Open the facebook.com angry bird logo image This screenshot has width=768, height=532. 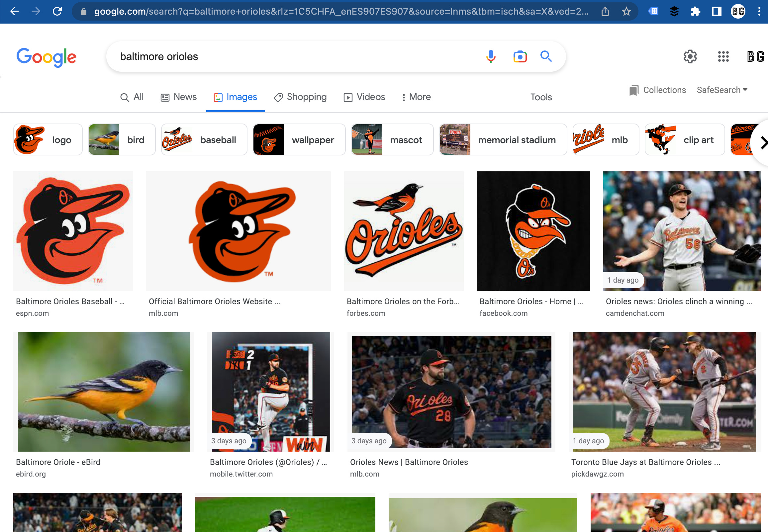pos(533,231)
